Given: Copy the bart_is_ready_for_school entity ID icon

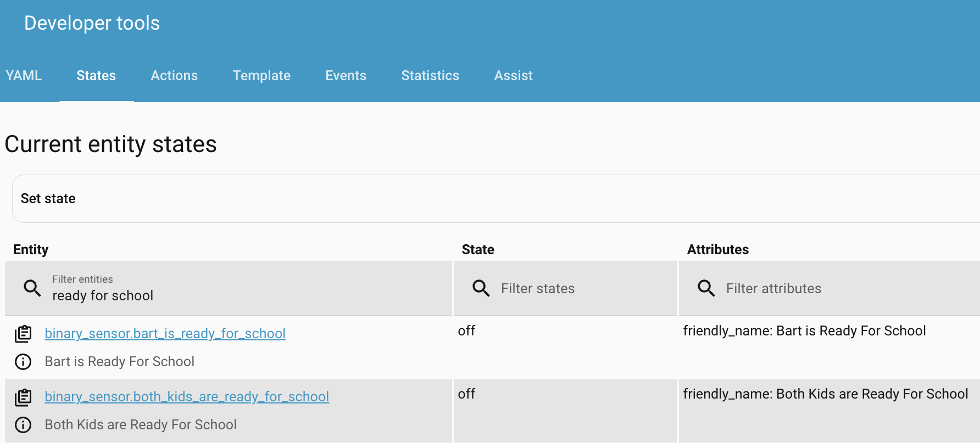Looking at the screenshot, I should coord(23,334).
